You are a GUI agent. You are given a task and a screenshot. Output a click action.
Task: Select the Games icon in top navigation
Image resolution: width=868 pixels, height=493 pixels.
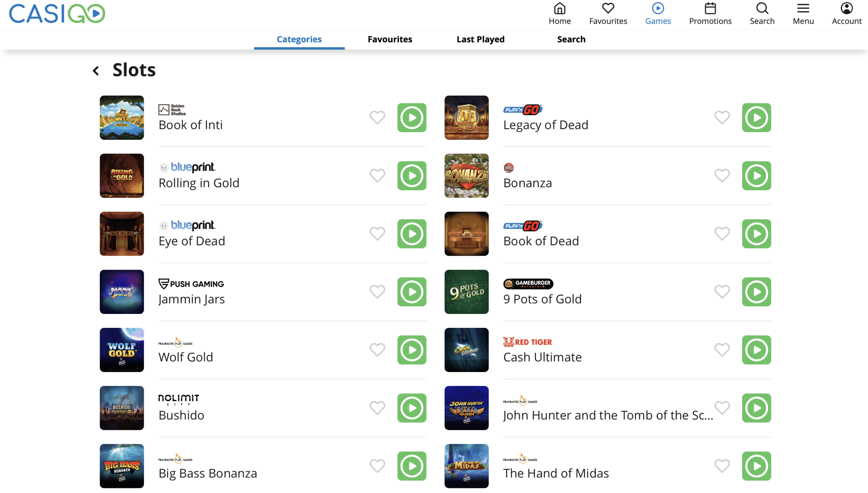pos(658,8)
